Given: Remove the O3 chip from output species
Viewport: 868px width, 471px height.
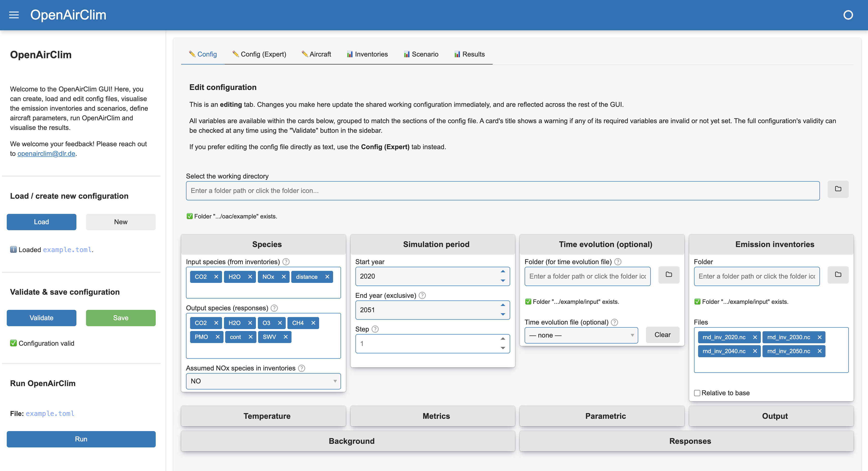Looking at the screenshot, I should (x=280, y=323).
